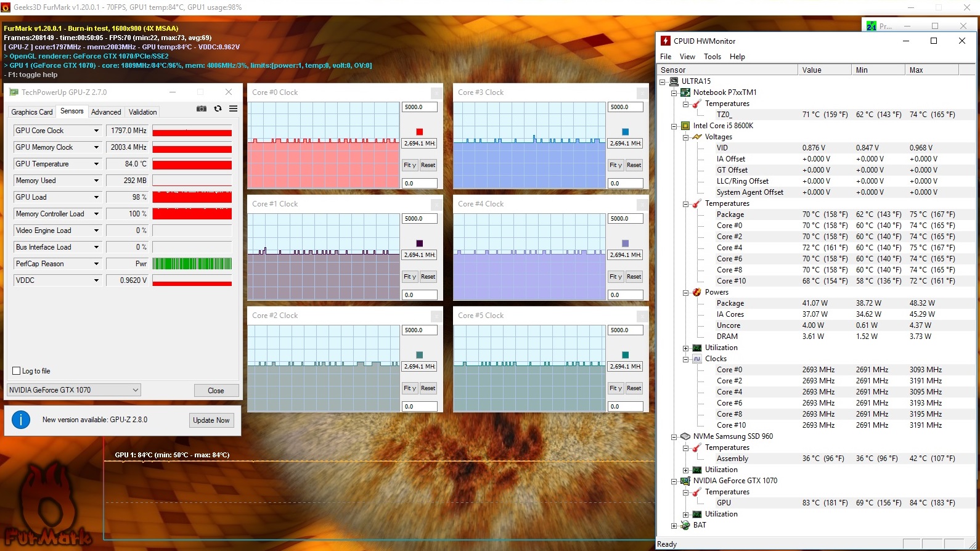980x551 pixels.
Task: Click the Close button in GPU-Z
Action: click(x=216, y=391)
